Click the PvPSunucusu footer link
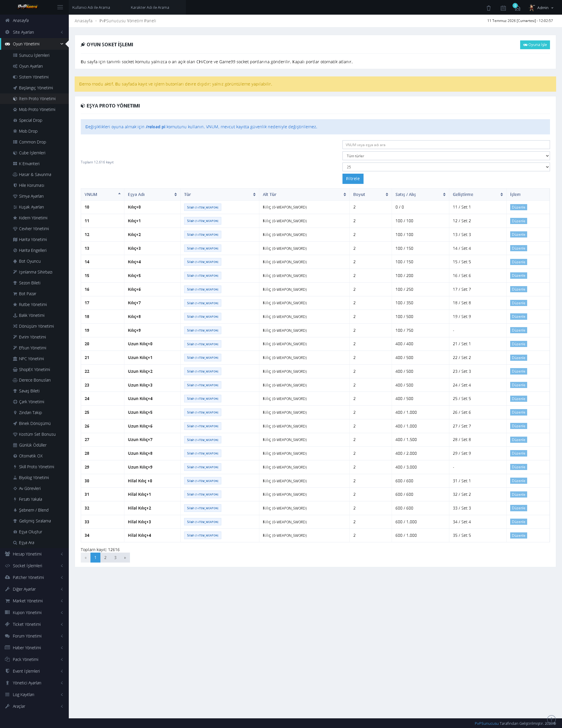Image resolution: width=562 pixels, height=728 pixels. (x=486, y=723)
